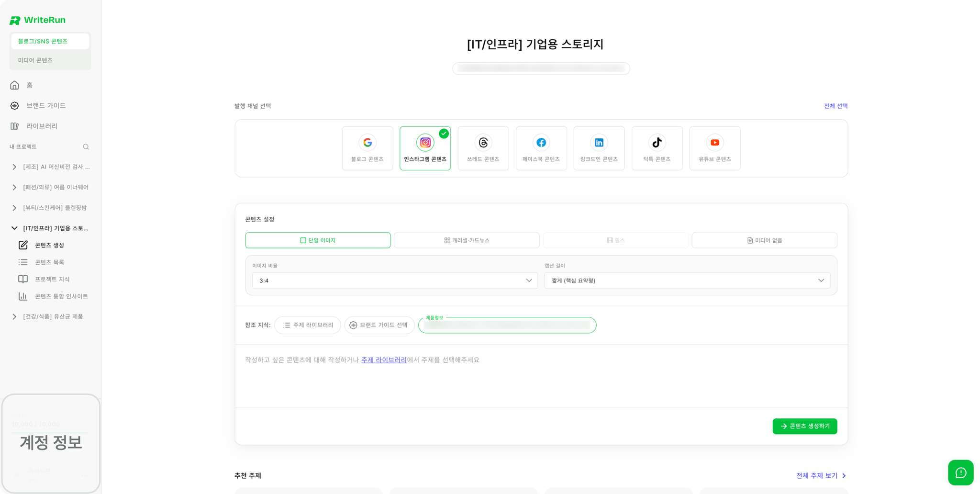This screenshot has height=494, width=980.
Task: Click the 콘텐츠 목록 list icon
Action: 23,262
